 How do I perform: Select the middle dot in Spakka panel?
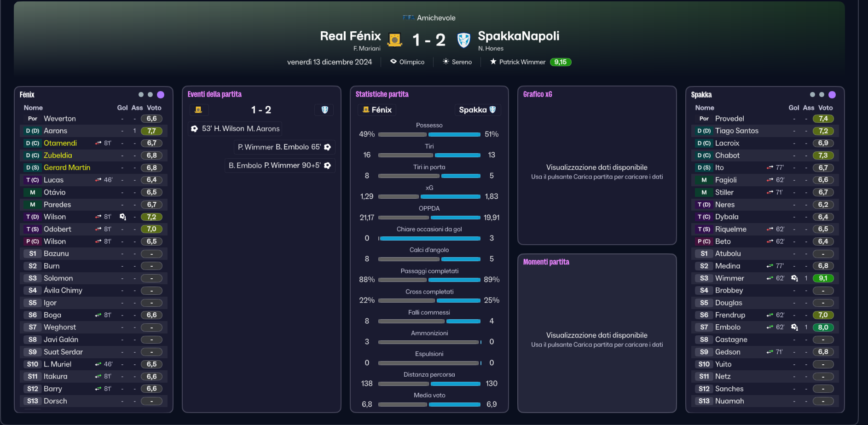(822, 95)
